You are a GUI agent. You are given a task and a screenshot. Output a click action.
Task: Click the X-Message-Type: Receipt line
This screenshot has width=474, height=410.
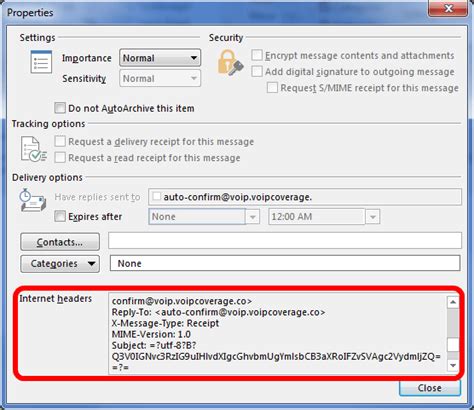pyautogui.click(x=165, y=323)
